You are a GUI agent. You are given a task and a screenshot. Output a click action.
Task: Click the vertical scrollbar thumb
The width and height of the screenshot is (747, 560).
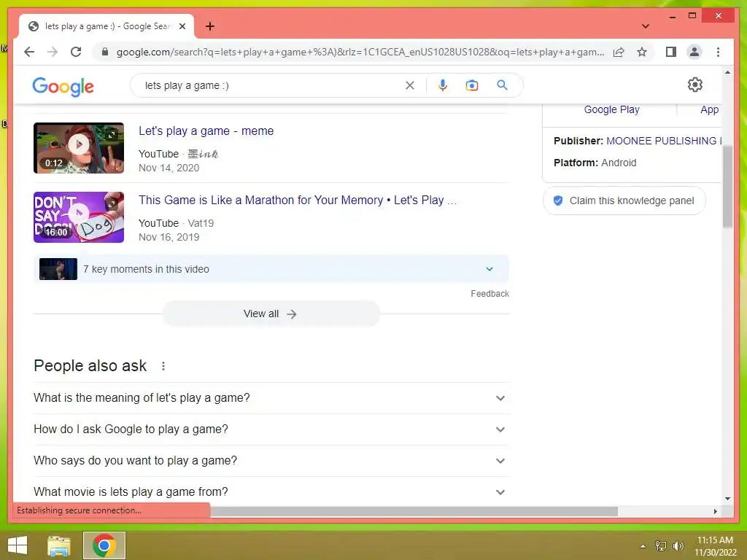[727, 187]
